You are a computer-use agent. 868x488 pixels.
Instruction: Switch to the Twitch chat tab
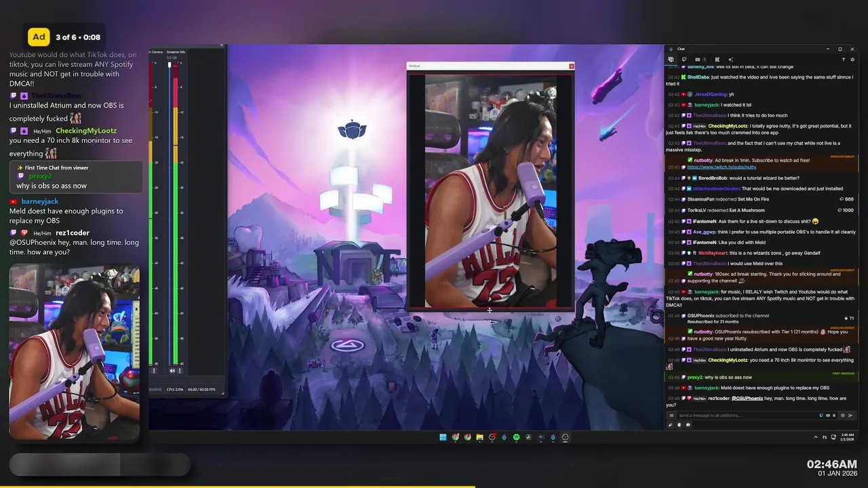[684, 60]
